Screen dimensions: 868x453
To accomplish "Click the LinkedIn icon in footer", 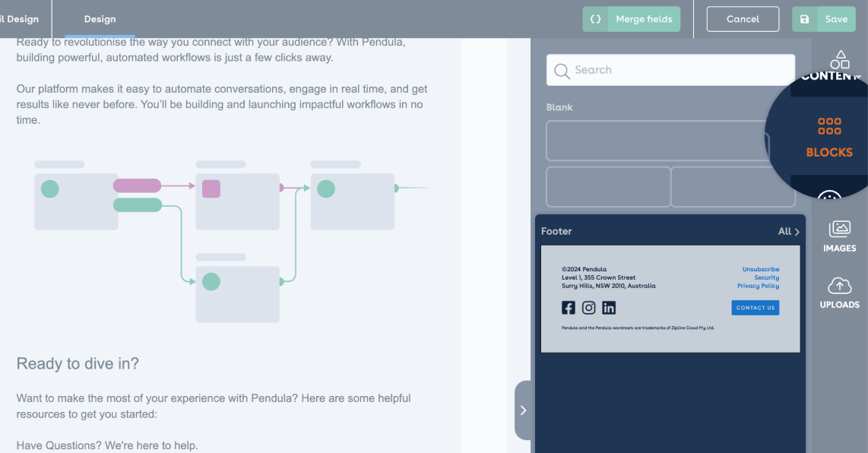I will 609,308.
